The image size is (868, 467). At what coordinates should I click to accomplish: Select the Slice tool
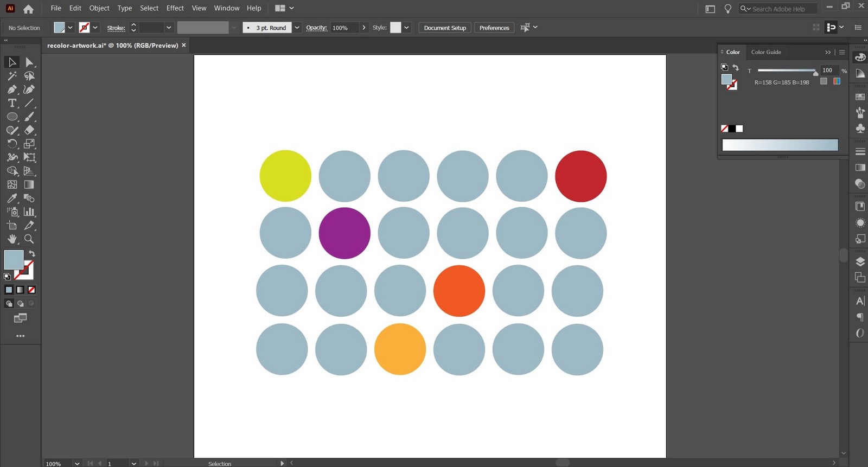pos(29,225)
